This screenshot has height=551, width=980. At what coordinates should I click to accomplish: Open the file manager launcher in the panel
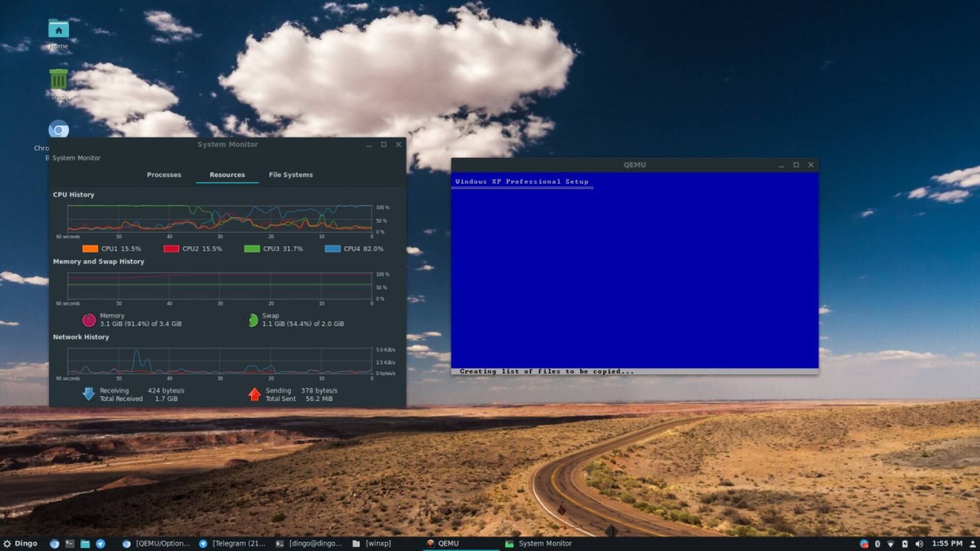(x=85, y=544)
